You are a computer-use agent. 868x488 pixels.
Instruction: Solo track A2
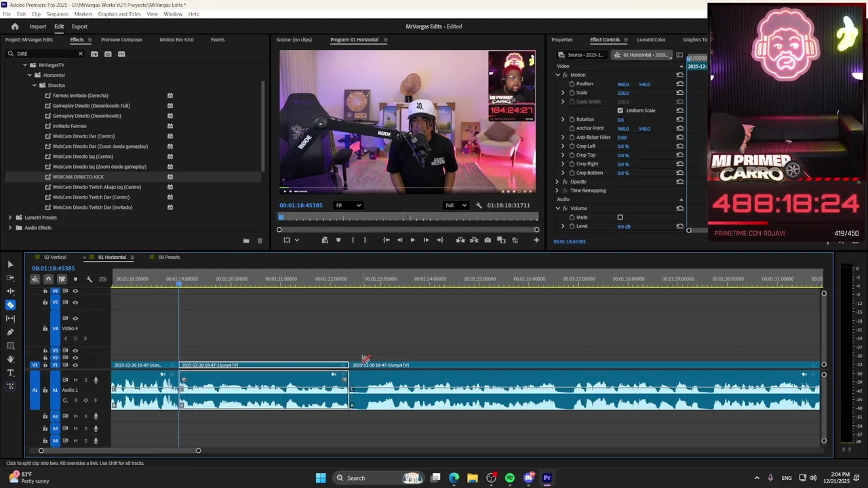point(85,416)
